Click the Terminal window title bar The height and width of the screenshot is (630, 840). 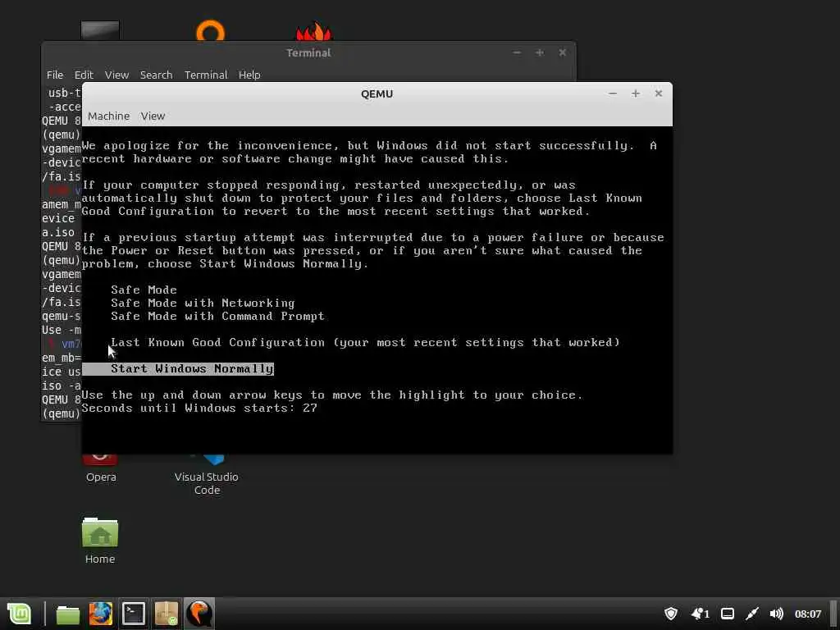point(308,52)
